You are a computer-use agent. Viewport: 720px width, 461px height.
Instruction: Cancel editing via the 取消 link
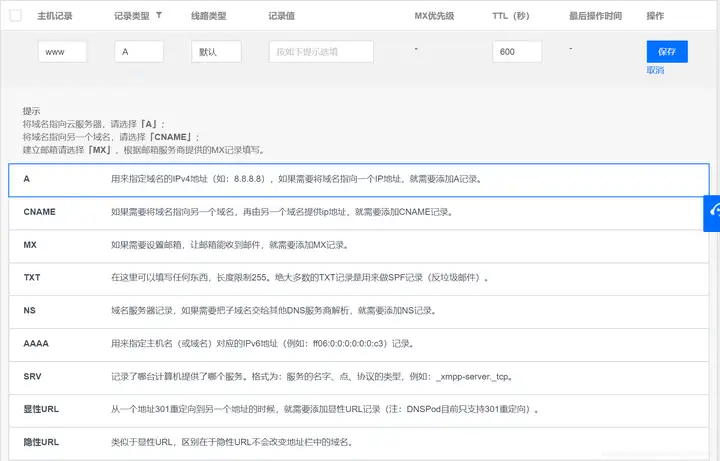pyautogui.click(x=655, y=70)
